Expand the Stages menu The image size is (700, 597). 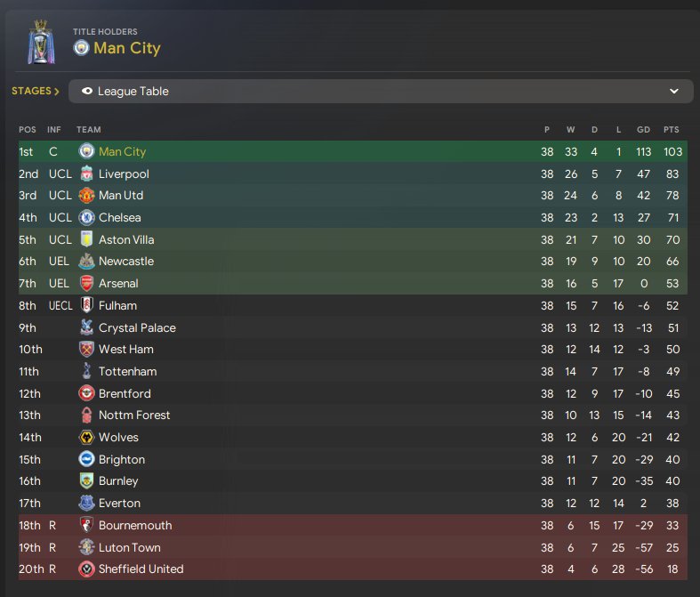click(x=36, y=92)
